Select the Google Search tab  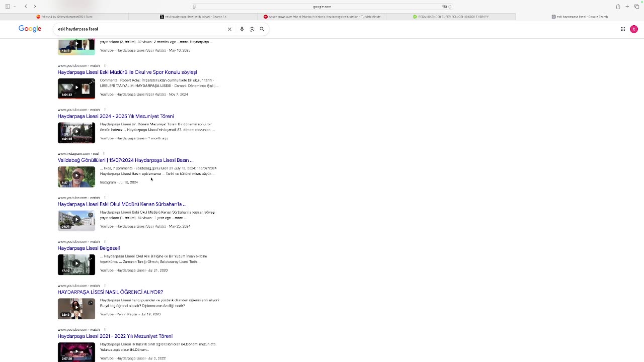pyautogui.click(x=580, y=17)
